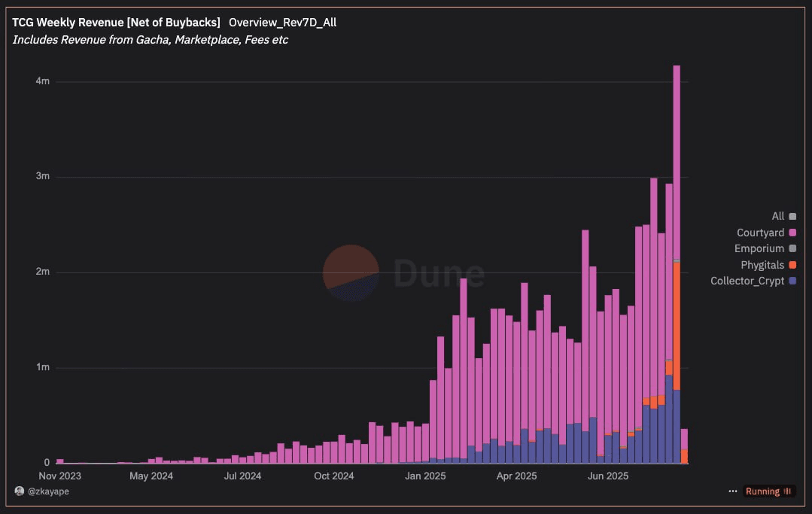812x514 pixels.
Task: Click the 4m y-axis label
Action: 42,81
